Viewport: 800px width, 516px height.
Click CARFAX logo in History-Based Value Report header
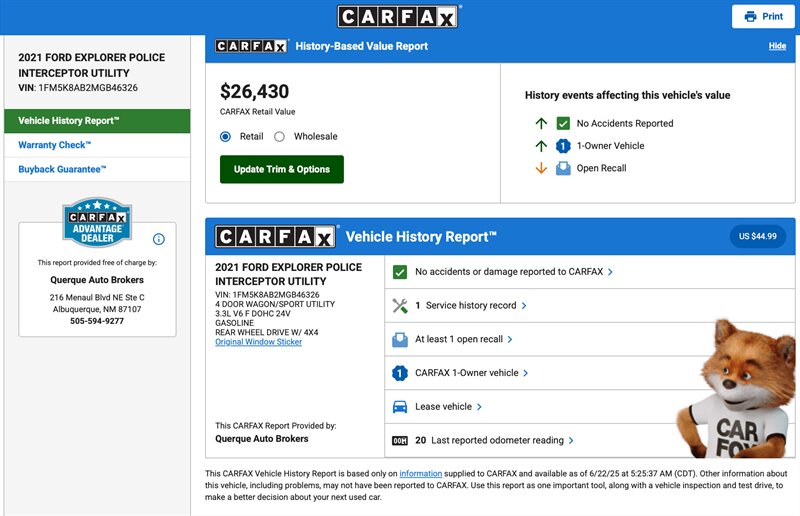(252, 46)
